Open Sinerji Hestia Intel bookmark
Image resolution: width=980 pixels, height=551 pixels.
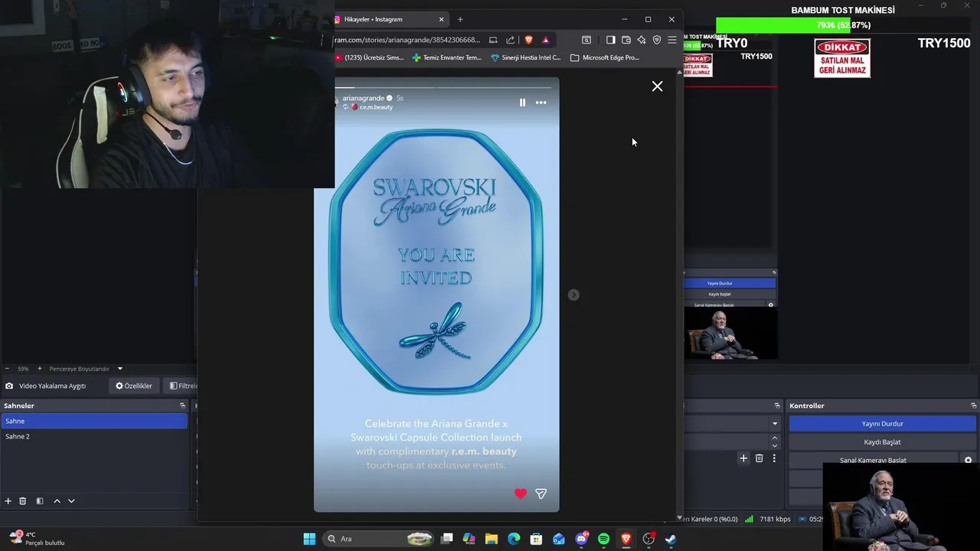526,57
